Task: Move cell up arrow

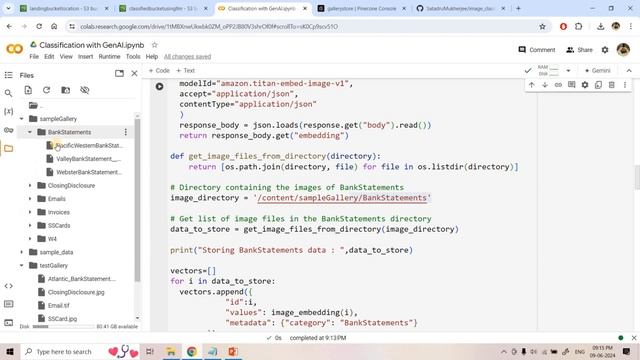Action: (531, 85)
